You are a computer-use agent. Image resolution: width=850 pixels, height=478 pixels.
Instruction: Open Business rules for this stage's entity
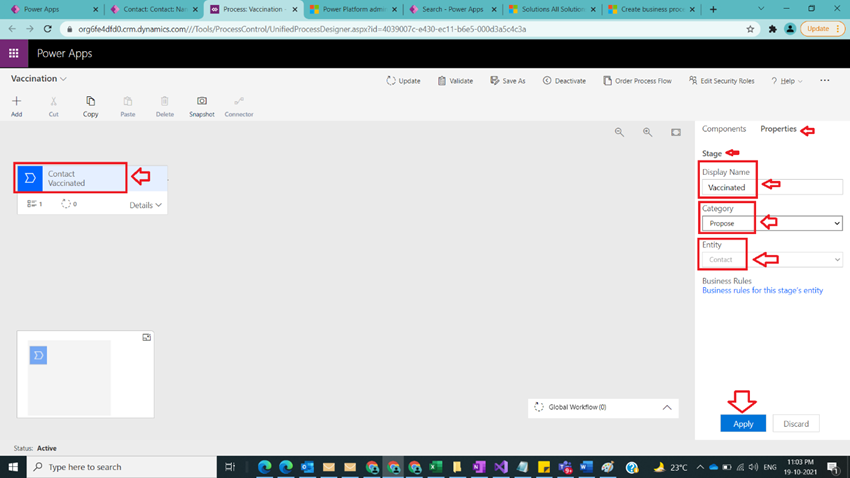[x=762, y=290]
